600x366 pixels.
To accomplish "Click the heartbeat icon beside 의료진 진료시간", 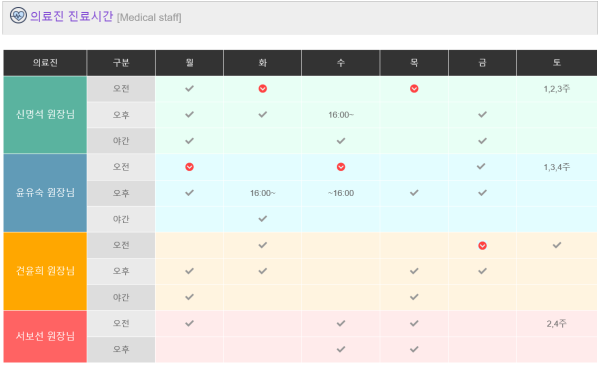I will pos(18,16).
